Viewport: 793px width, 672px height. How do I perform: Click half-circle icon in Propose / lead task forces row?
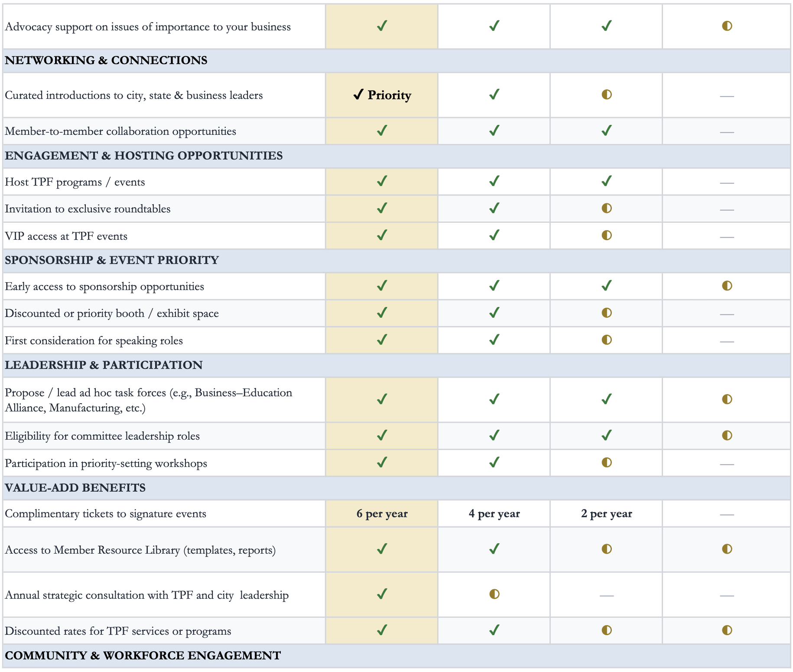point(727,399)
